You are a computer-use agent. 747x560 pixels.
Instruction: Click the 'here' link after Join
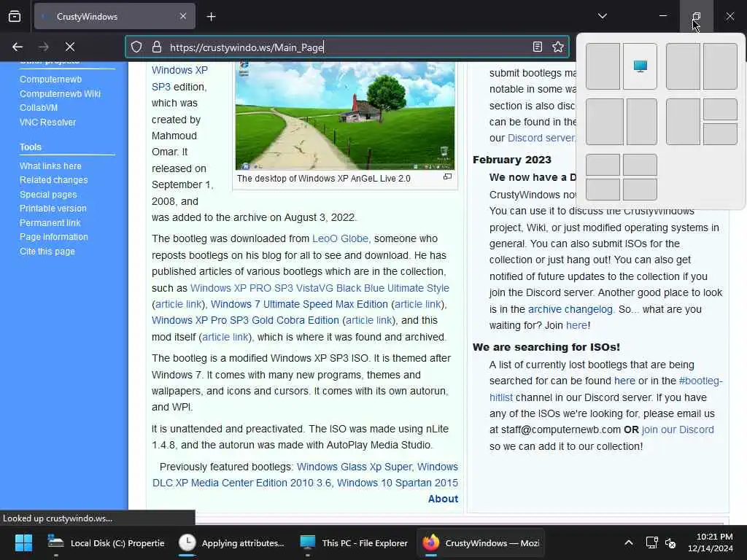(576, 325)
